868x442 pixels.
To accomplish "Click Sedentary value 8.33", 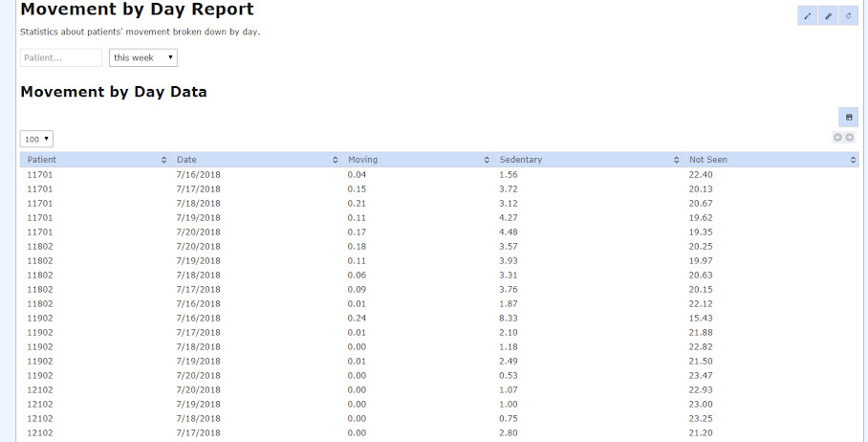I will tap(509, 319).
